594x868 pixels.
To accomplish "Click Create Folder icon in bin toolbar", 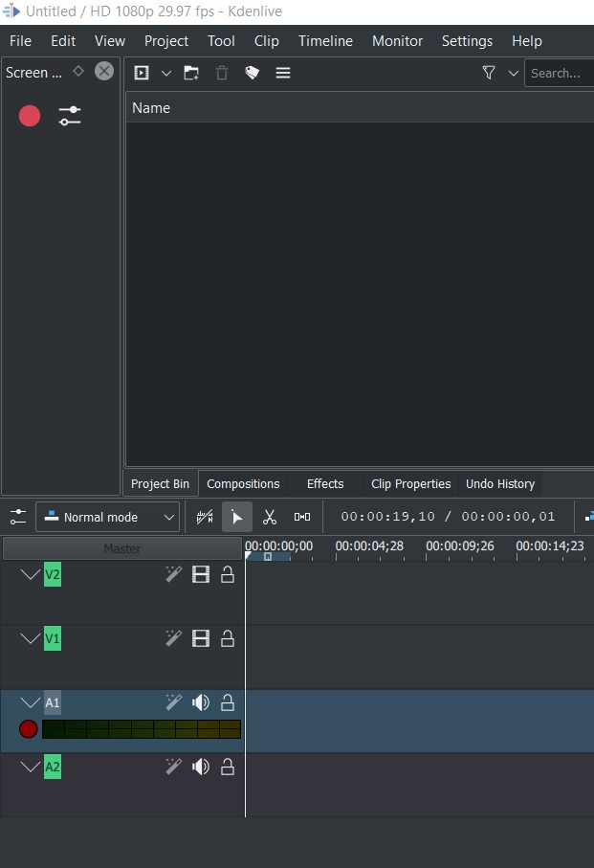I will (x=191, y=73).
